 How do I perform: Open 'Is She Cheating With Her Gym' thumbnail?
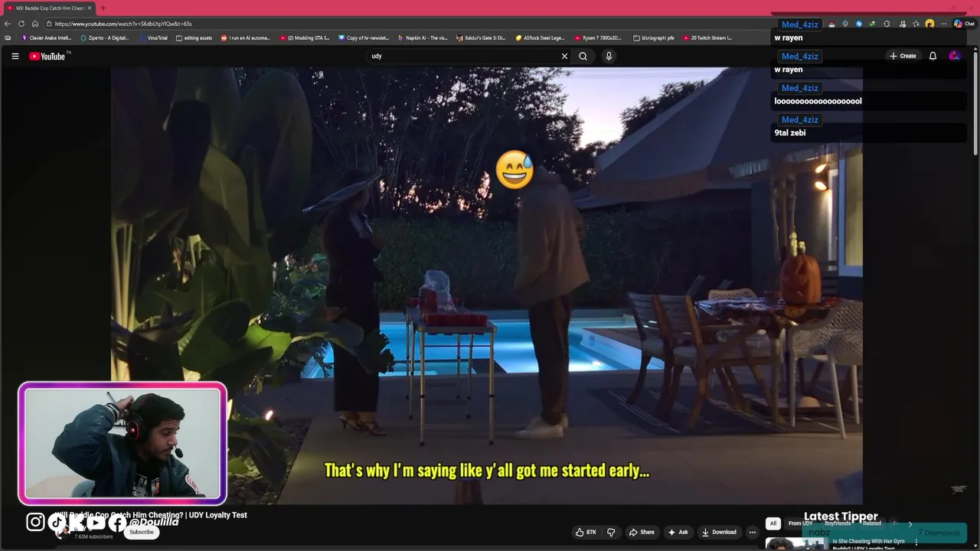tap(795, 544)
